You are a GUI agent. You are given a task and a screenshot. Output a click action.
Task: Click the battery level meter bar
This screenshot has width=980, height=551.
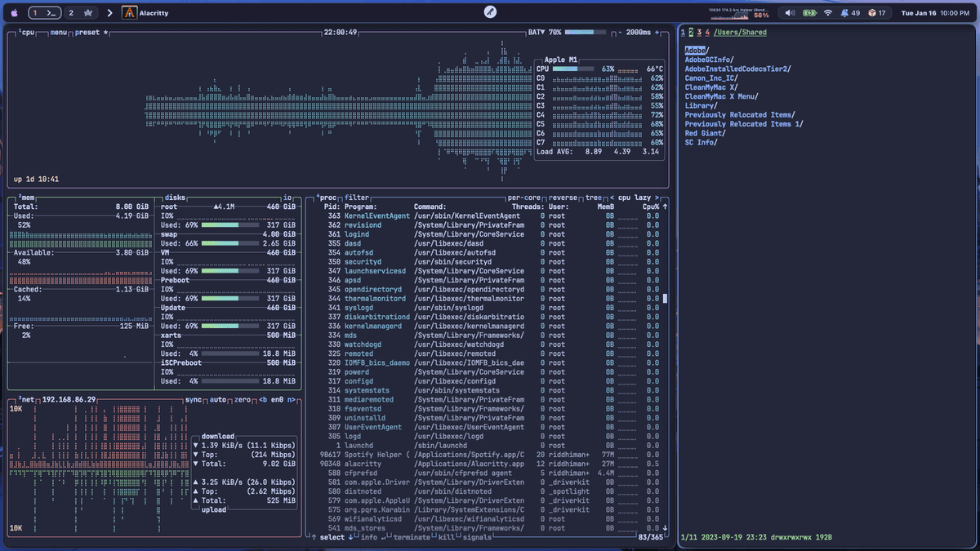pos(585,33)
